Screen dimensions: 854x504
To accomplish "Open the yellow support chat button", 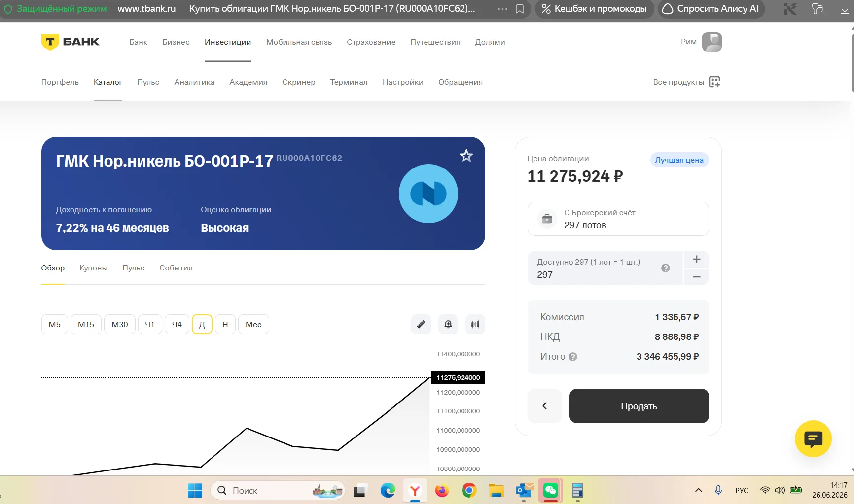I will click(x=813, y=438).
